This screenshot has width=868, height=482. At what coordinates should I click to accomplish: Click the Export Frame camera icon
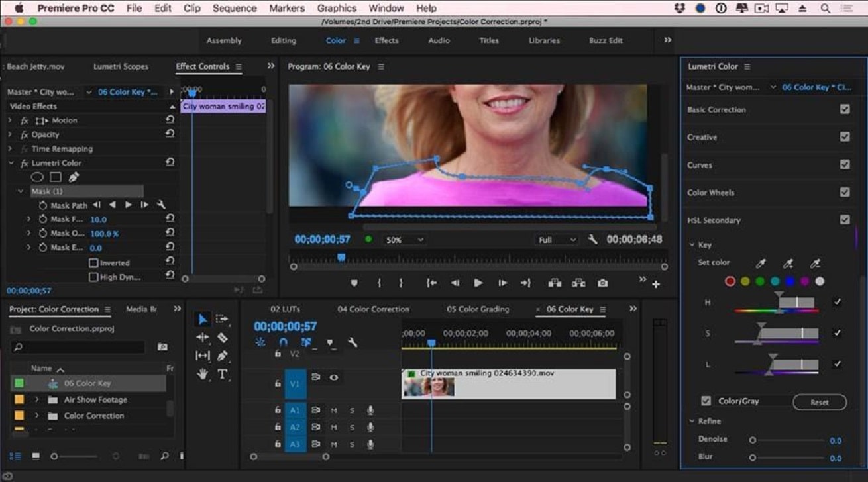pyautogui.click(x=603, y=282)
